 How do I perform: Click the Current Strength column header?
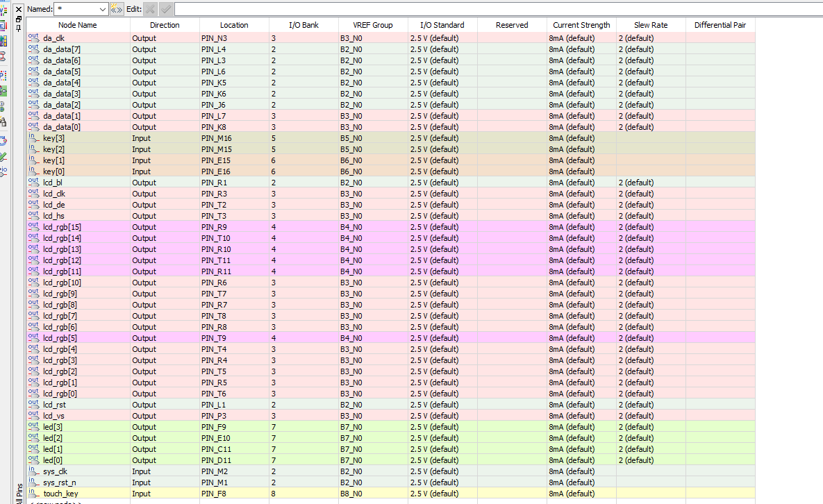click(581, 25)
